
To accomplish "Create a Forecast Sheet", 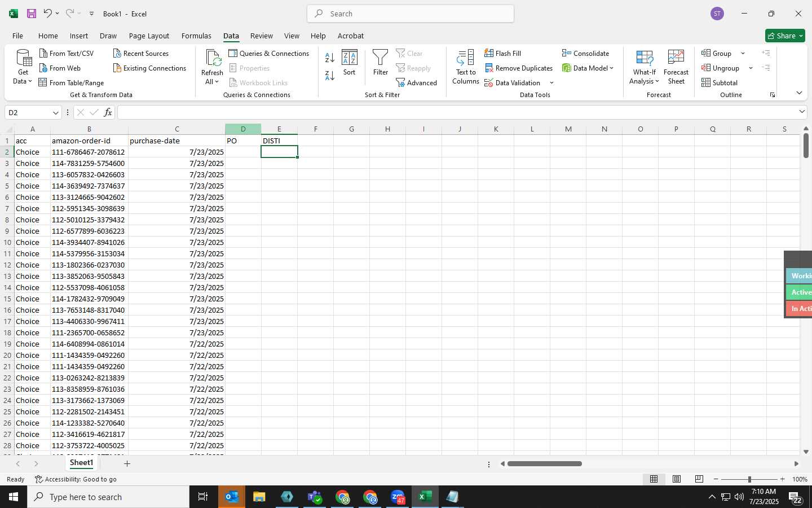I will [676, 67].
